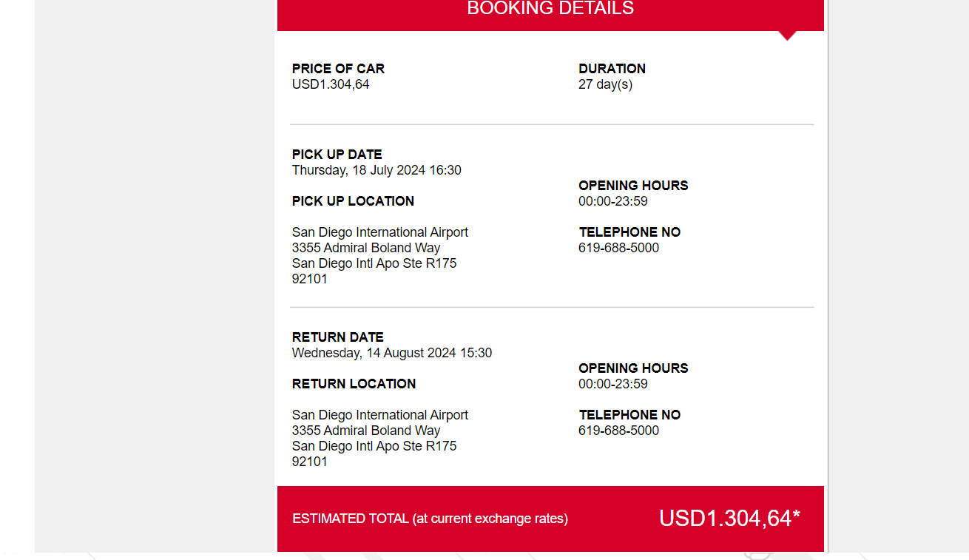This screenshot has width=969, height=560.
Task: Select the car price amount under Price of Car
Action: tap(331, 84)
